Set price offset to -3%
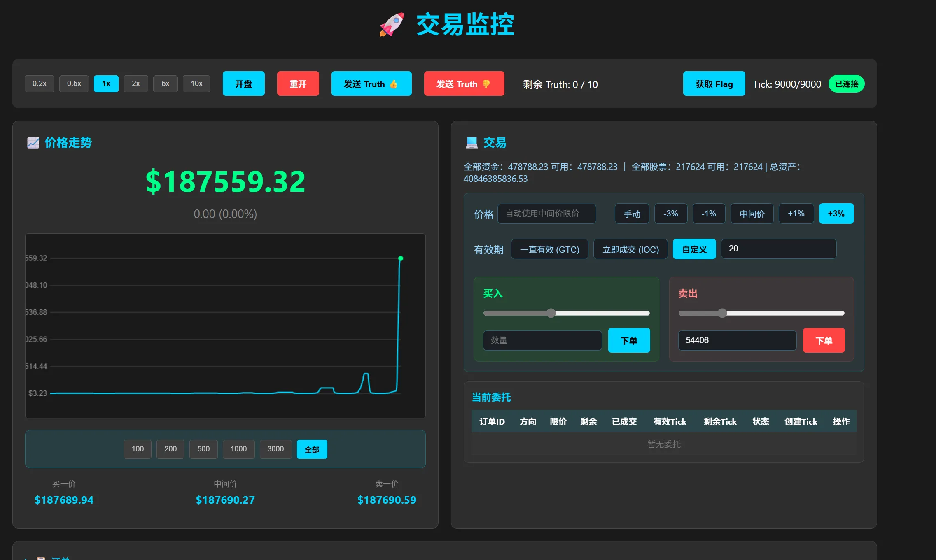 pyautogui.click(x=670, y=214)
